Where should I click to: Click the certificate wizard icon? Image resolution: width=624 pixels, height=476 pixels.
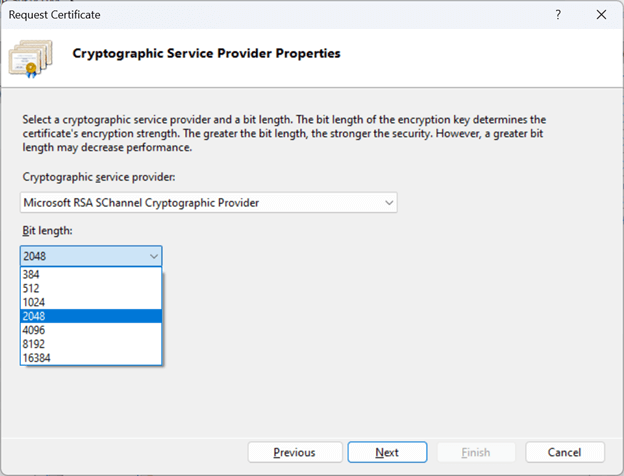31,59
